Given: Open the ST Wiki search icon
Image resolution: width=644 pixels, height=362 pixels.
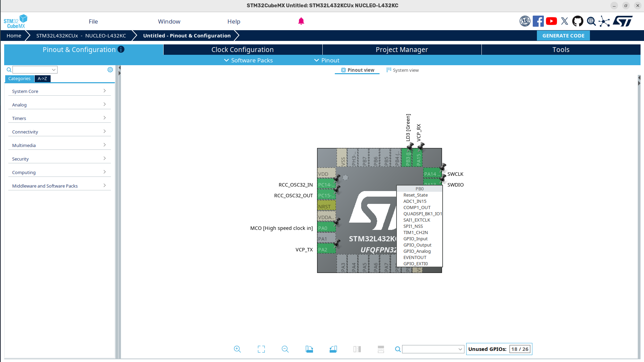Looking at the screenshot, I should click(591, 21).
